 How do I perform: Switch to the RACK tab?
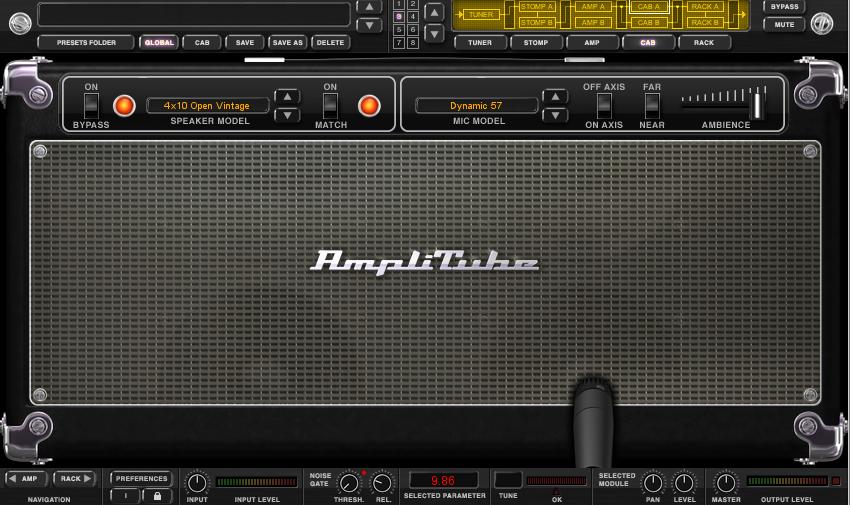(704, 43)
